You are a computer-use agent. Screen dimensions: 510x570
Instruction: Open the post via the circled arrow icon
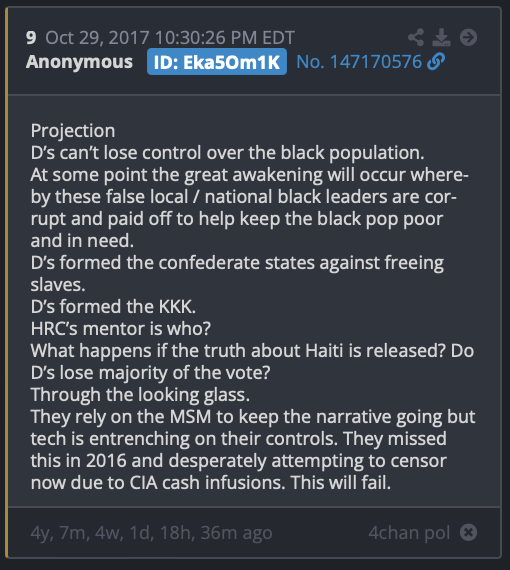(468, 37)
